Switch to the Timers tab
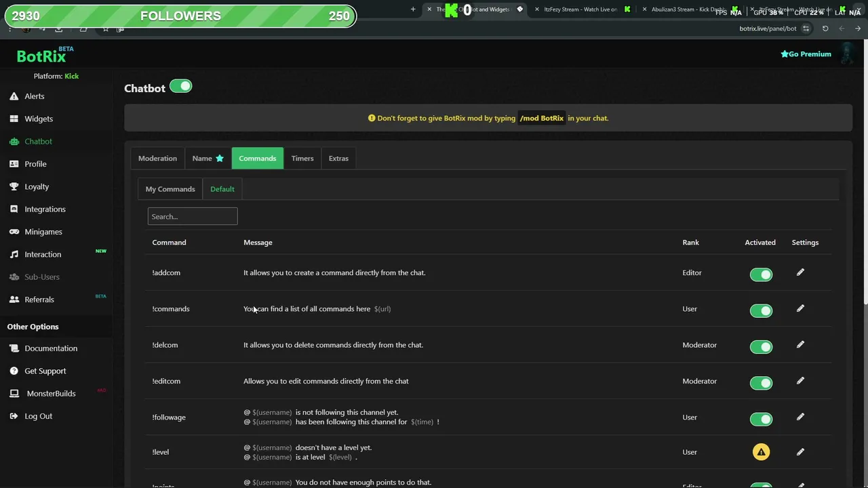Image resolution: width=868 pixels, height=488 pixels. pyautogui.click(x=302, y=158)
